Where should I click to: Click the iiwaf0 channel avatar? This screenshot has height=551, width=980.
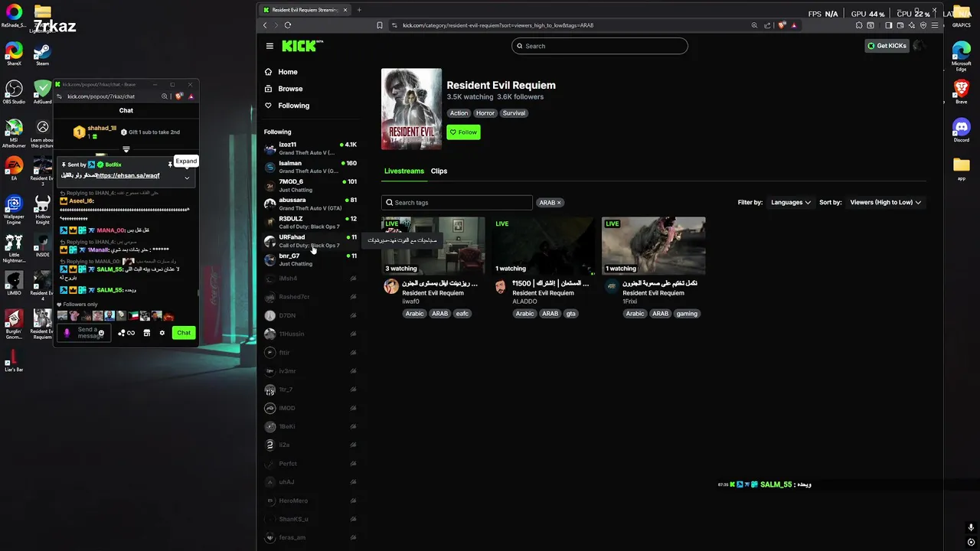coord(391,286)
